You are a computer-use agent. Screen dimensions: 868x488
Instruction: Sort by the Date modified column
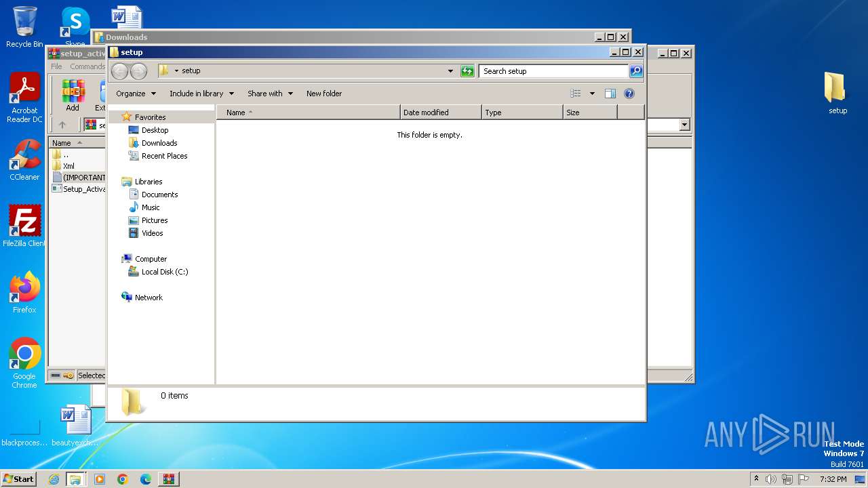pos(441,113)
